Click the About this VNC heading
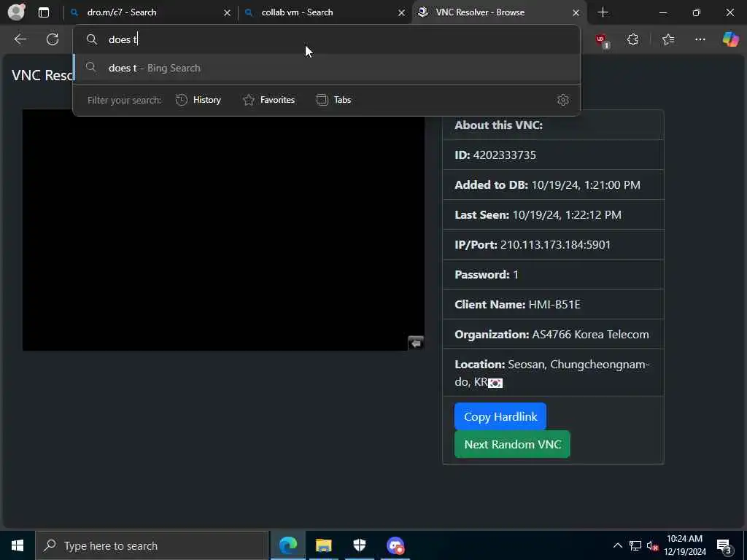747x560 pixels. coord(498,125)
